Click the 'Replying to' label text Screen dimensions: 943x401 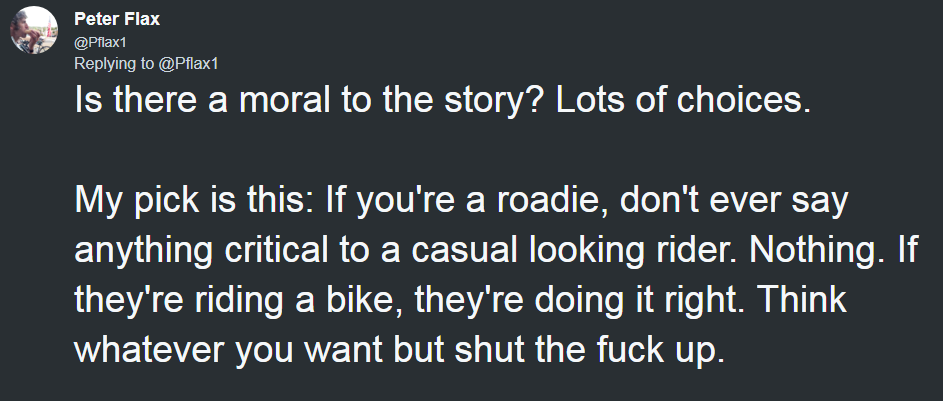tap(115, 63)
